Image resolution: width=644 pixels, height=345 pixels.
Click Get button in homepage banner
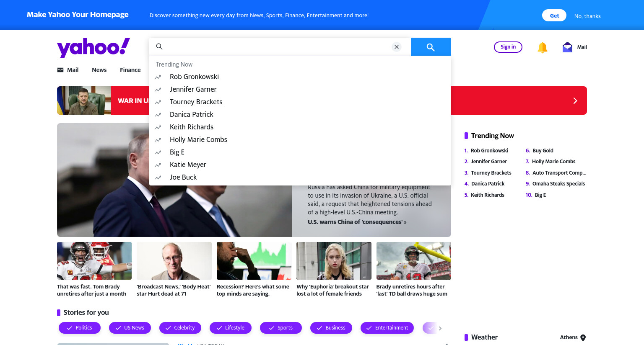click(x=554, y=15)
